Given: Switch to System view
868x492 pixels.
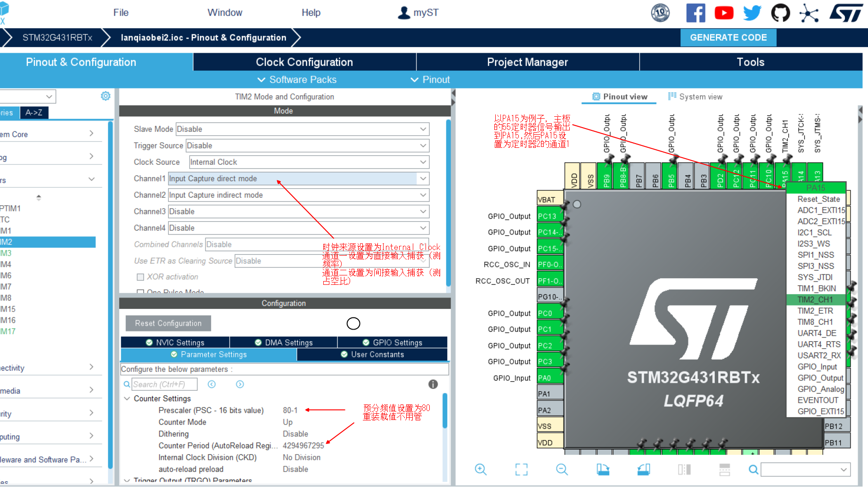Looking at the screenshot, I should [x=695, y=97].
